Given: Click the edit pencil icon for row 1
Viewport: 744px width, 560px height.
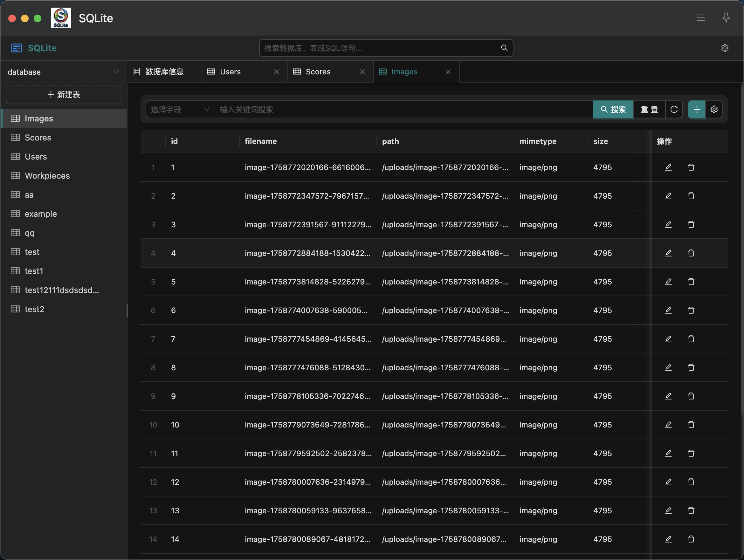Looking at the screenshot, I should [668, 167].
